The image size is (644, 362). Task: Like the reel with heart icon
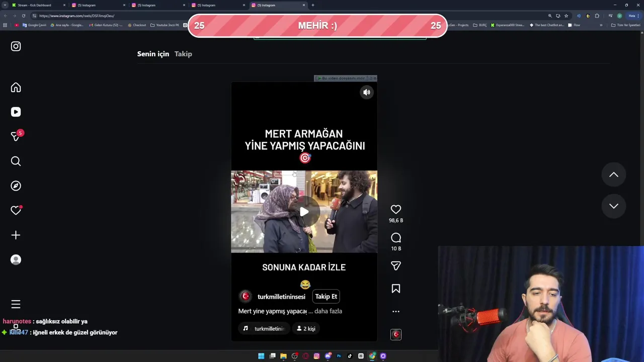point(396,209)
